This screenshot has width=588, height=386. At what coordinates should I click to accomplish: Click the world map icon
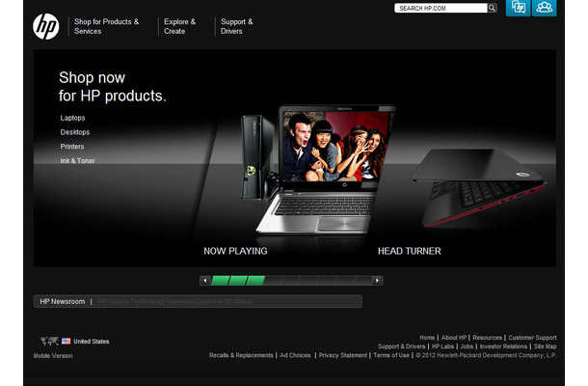(x=49, y=341)
